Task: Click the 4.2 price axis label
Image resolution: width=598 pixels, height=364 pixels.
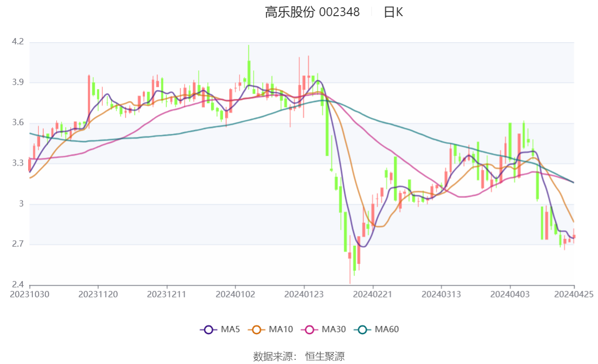Action: 18,42
